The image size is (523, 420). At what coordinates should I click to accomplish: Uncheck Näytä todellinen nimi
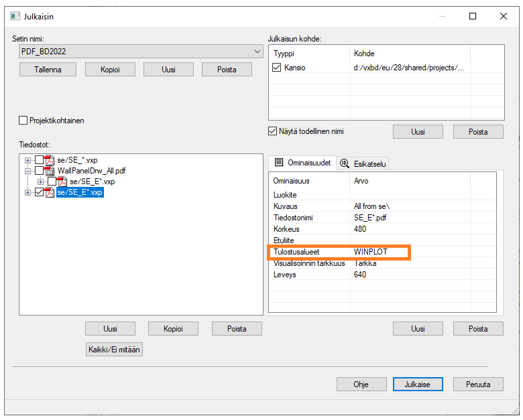273,131
